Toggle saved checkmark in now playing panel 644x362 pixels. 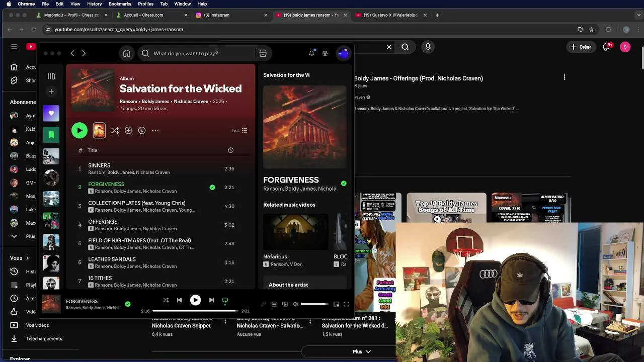pyautogui.click(x=344, y=184)
